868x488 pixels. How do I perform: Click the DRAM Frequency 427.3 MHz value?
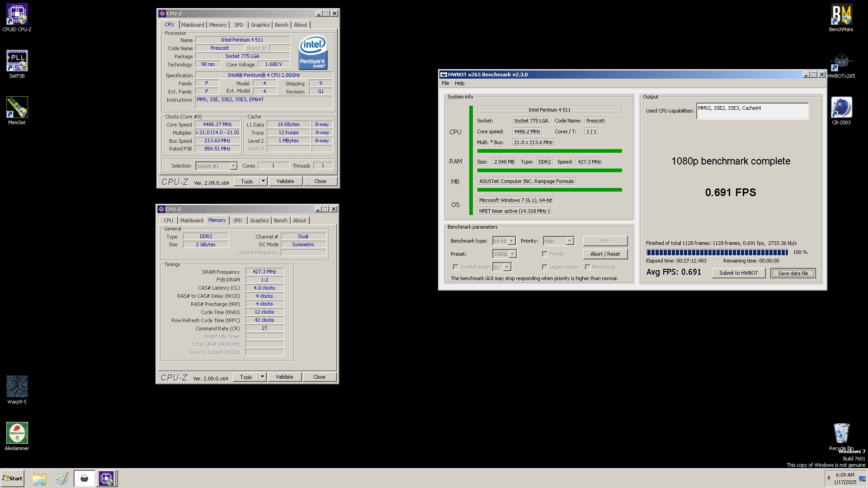[x=264, y=272]
